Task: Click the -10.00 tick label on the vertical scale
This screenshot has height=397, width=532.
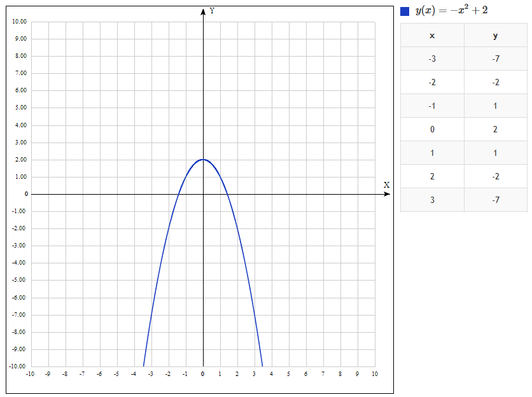Action: click(x=19, y=366)
